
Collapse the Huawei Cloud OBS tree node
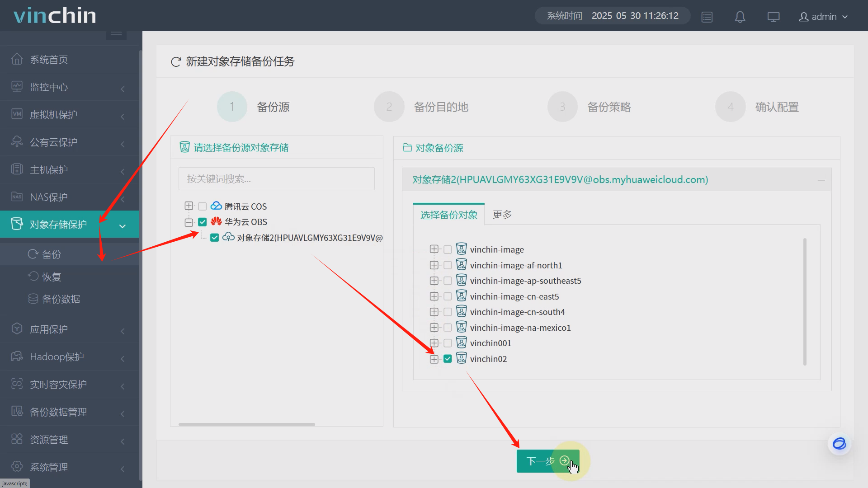pyautogui.click(x=189, y=222)
